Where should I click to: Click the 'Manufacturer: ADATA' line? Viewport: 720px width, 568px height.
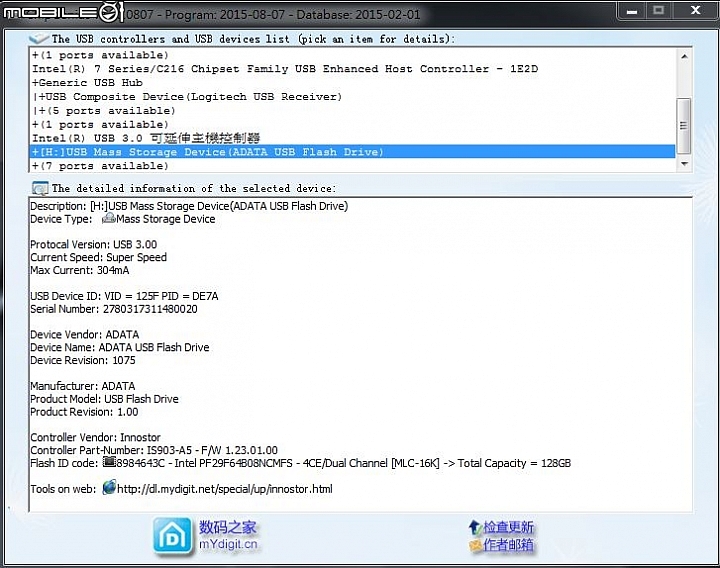pyautogui.click(x=83, y=386)
